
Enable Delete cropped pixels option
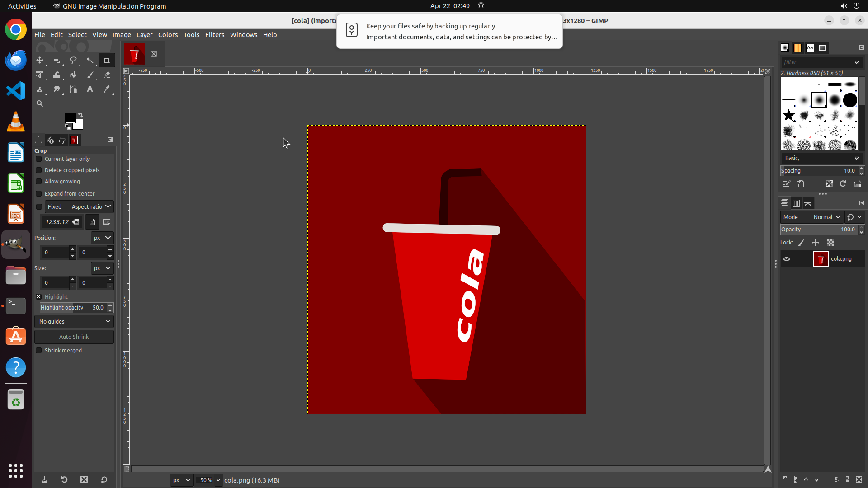(x=39, y=170)
